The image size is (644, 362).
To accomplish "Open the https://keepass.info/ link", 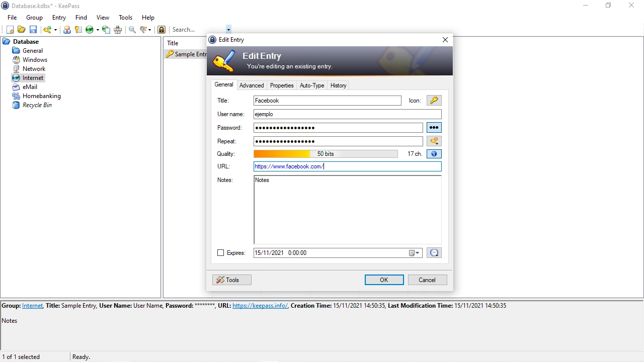I will pos(260,306).
